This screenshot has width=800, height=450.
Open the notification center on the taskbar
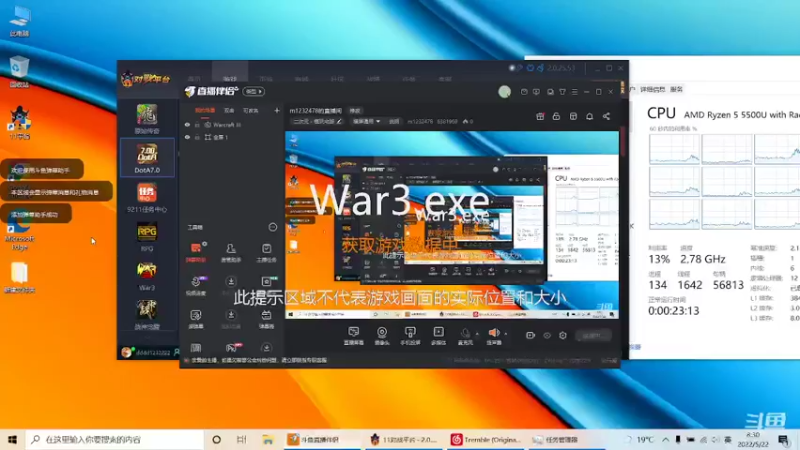(x=784, y=439)
